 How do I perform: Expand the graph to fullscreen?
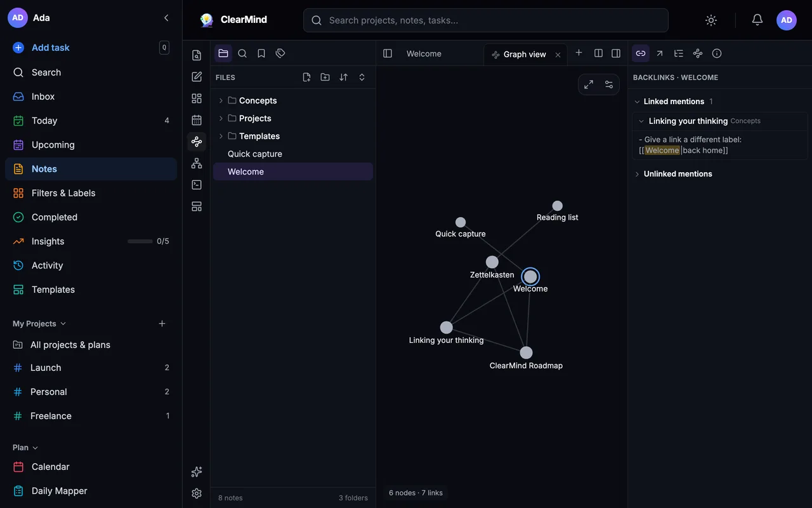click(x=589, y=84)
